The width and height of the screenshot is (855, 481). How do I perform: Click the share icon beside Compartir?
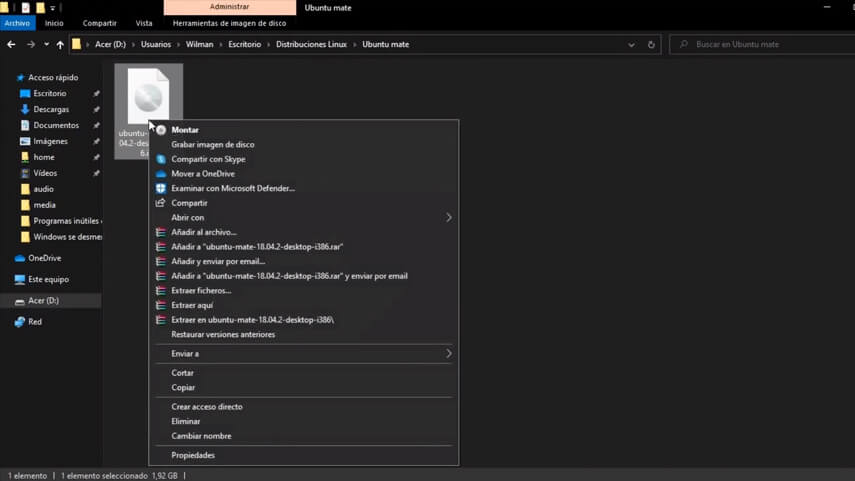point(160,203)
